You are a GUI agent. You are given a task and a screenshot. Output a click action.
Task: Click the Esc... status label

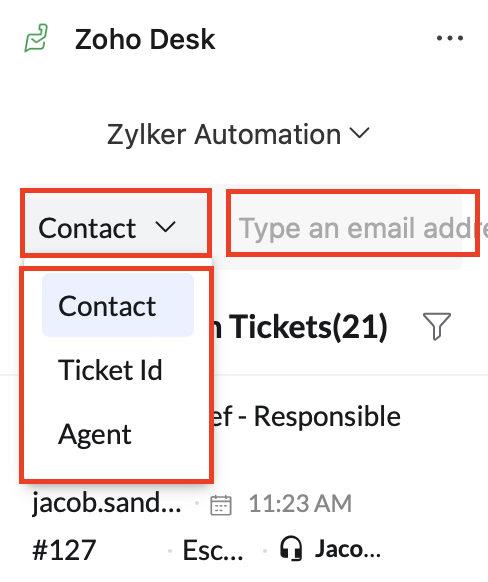pos(213,550)
